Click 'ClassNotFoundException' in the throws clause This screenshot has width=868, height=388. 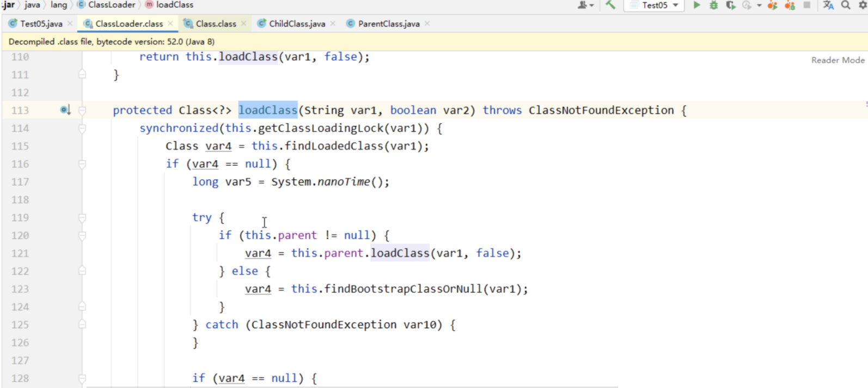[x=601, y=110]
